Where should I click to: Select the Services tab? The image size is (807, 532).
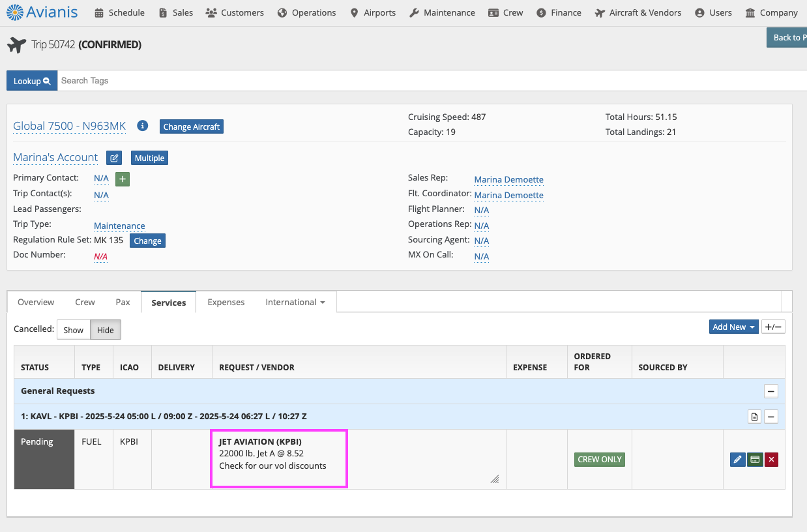pos(169,303)
